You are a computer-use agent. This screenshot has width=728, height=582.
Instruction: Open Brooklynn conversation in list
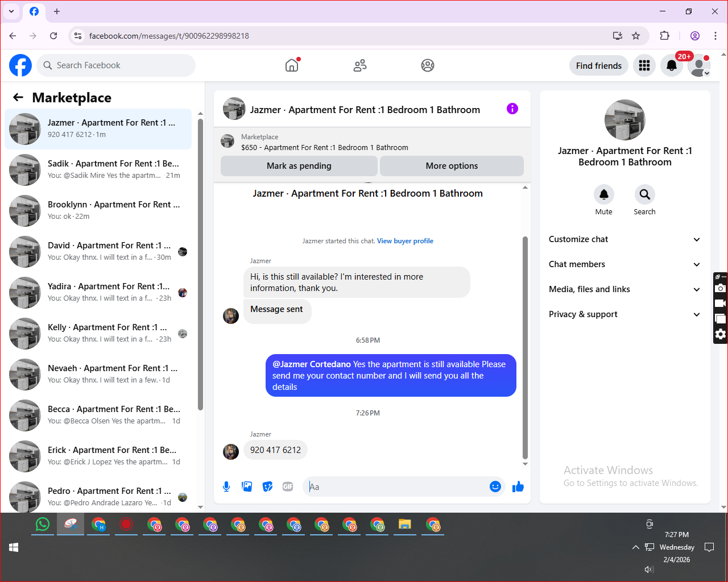[x=98, y=211]
